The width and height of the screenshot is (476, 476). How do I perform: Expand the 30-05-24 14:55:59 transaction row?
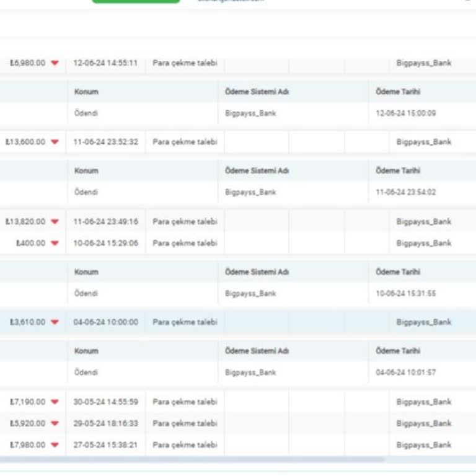click(x=105, y=402)
